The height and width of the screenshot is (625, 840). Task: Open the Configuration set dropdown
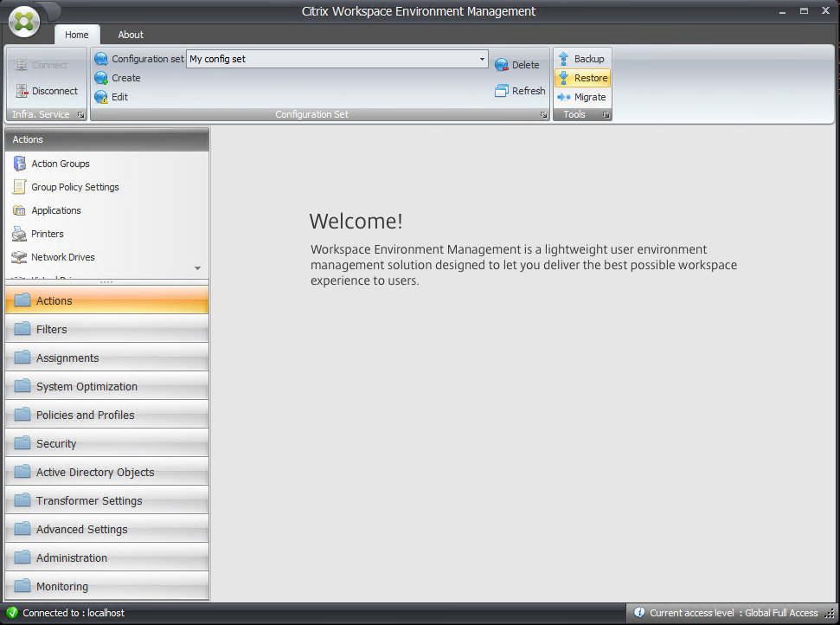click(x=482, y=59)
